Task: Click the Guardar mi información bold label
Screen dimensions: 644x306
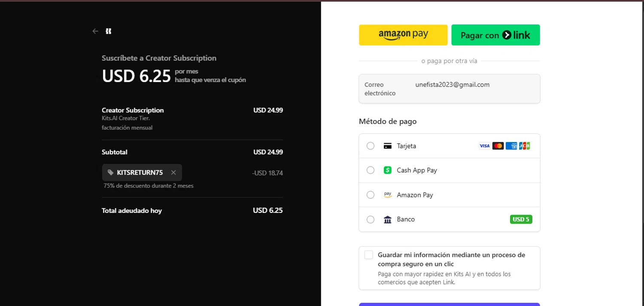Action: (451, 259)
